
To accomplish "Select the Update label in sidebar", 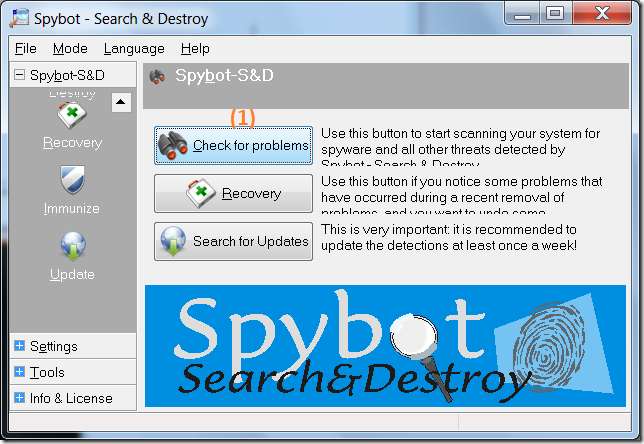I will point(72,274).
